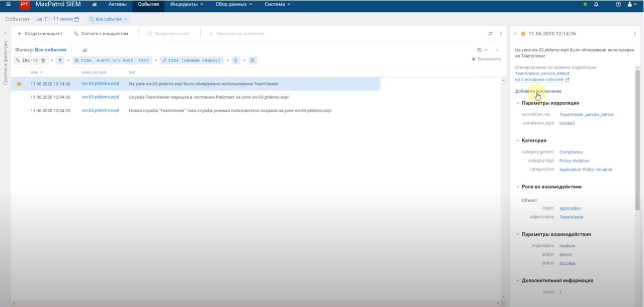Open events panel more options menu
This screenshot has height=307, width=644.
click(501, 34)
